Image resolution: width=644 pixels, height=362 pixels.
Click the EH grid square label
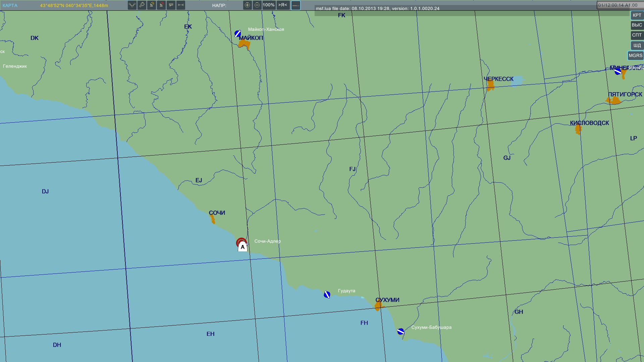click(x=210, y=334)
